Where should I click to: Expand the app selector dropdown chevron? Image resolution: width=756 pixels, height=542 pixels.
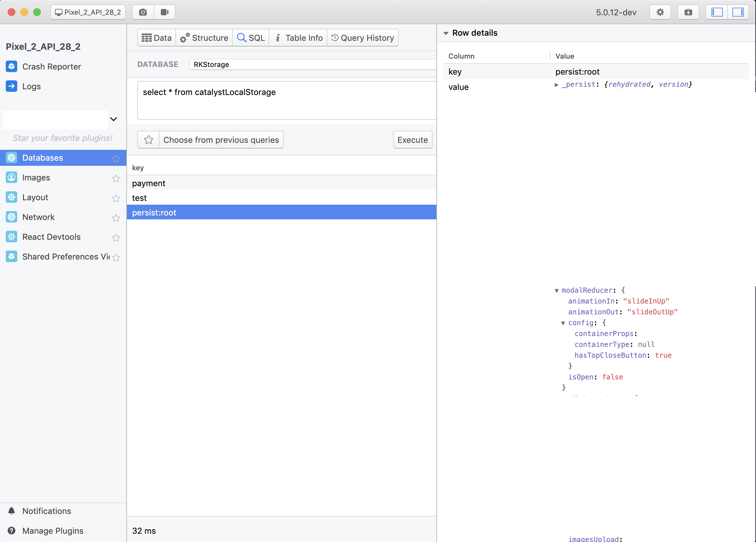pos(114,119)
